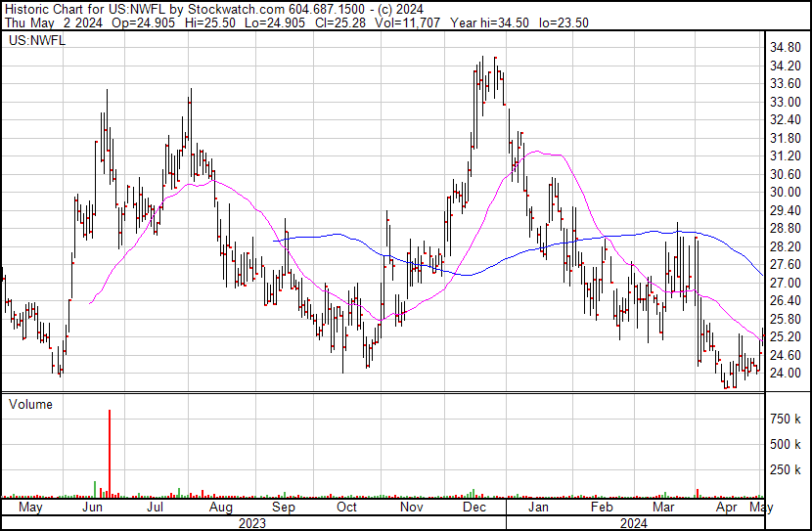
Task: Click the 27.00 price axis label
Action: [788, 283]
